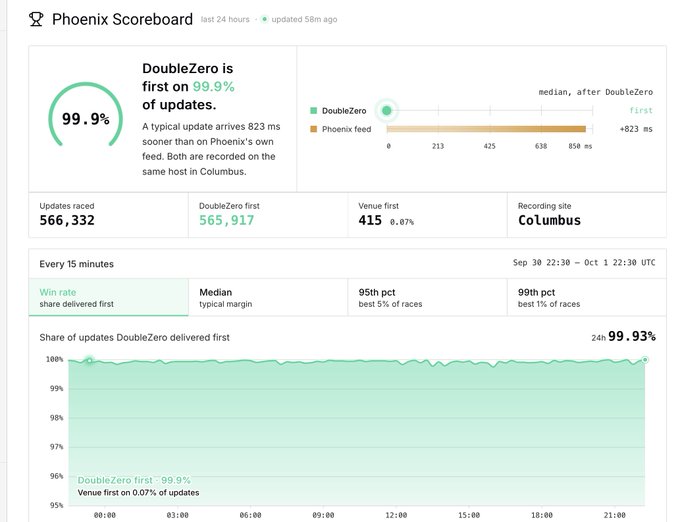This screenshot has width=680, height=522.
Task: Click the 0.07% venue first percentage
Action: point(402,222)
